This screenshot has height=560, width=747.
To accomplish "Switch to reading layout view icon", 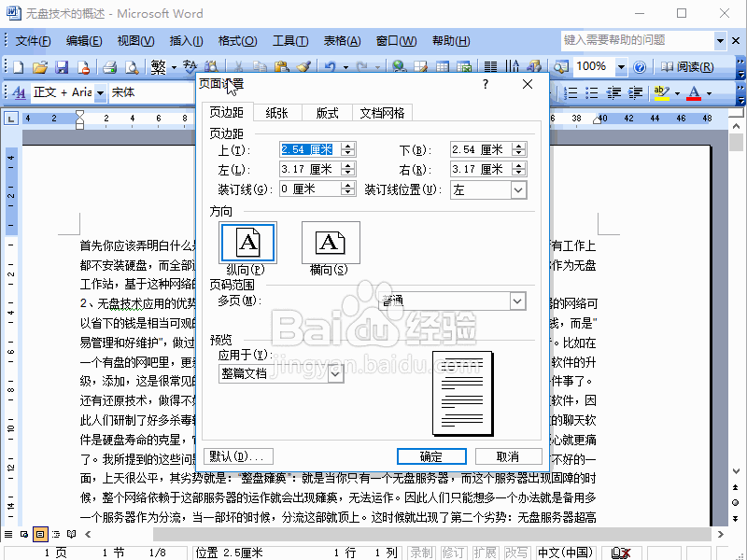I will 72,534.
